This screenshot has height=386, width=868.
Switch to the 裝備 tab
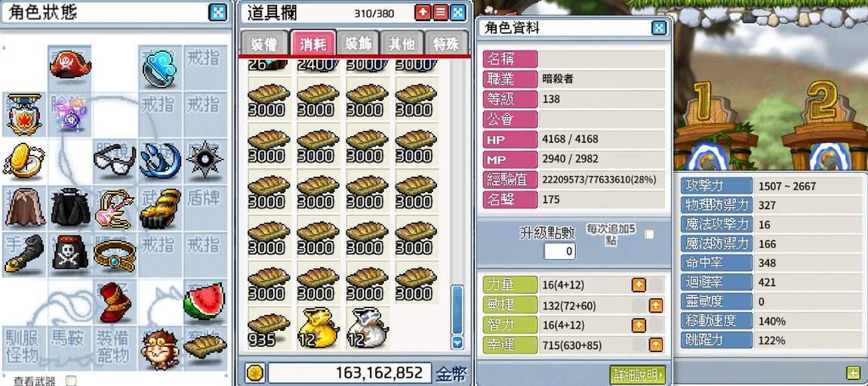click(x=265, y=45)
